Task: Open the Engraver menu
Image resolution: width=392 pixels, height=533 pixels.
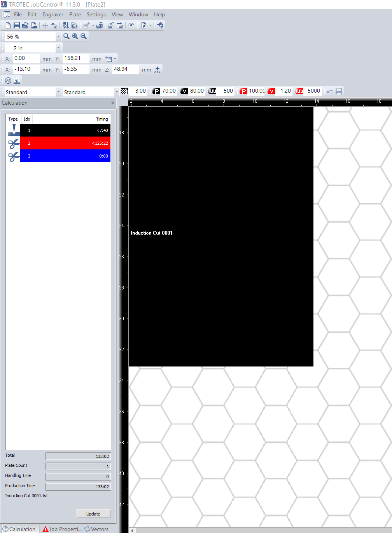Action: (53, 14)
